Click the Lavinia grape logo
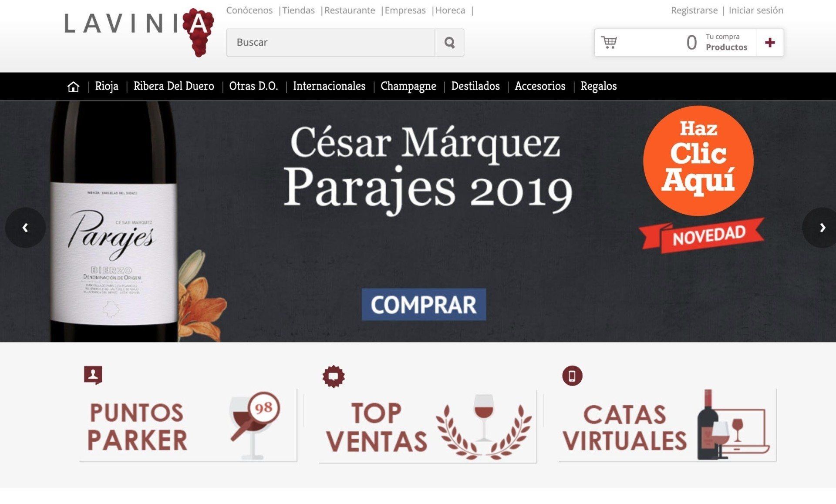The height and width of the screenshot is (504, 836). tap(139, 32)
